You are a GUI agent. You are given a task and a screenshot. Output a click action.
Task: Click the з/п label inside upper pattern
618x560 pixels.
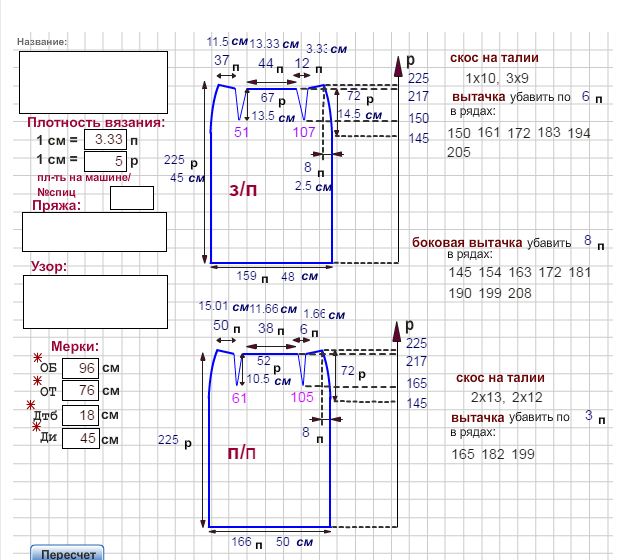[243, 190]
